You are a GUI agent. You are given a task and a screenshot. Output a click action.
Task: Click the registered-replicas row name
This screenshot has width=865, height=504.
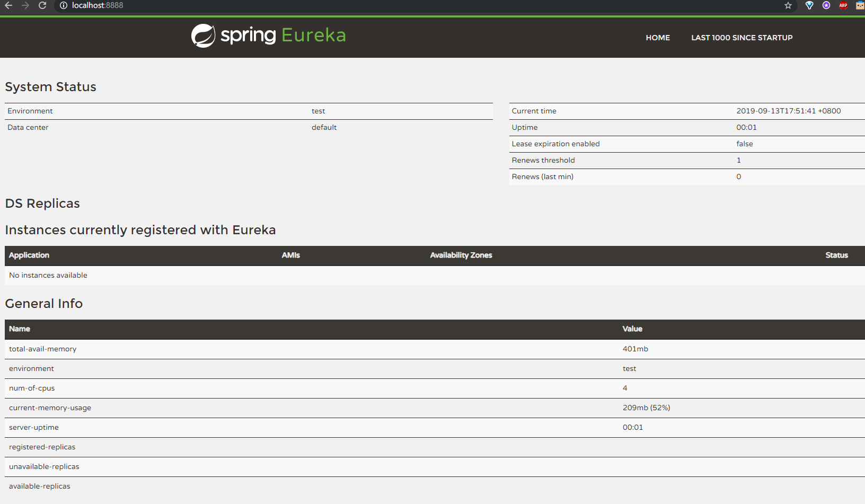(x=42, y=447)
